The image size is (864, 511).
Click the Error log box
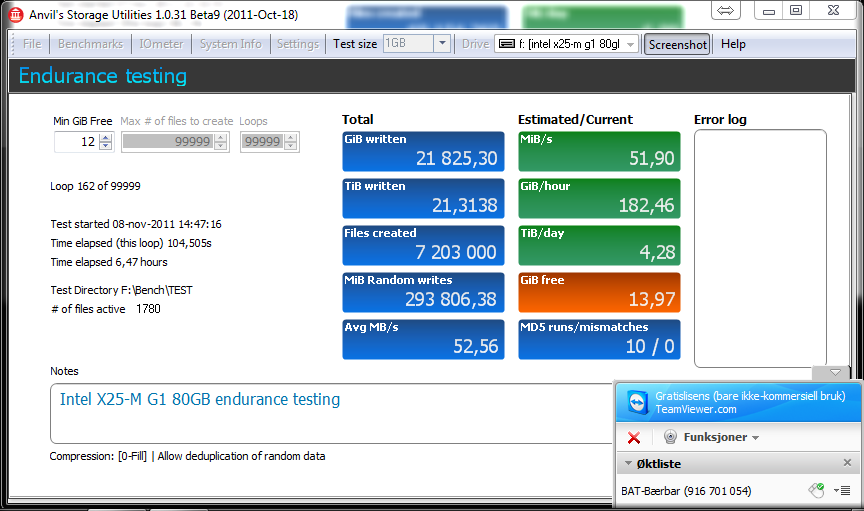(760, 248)
